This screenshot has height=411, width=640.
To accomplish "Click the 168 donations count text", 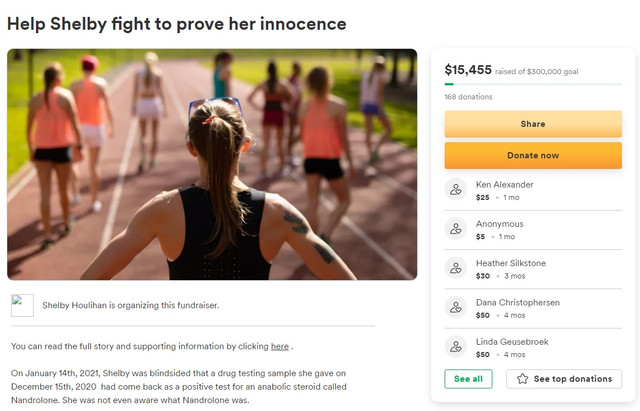I will click(x=468, y=97).
